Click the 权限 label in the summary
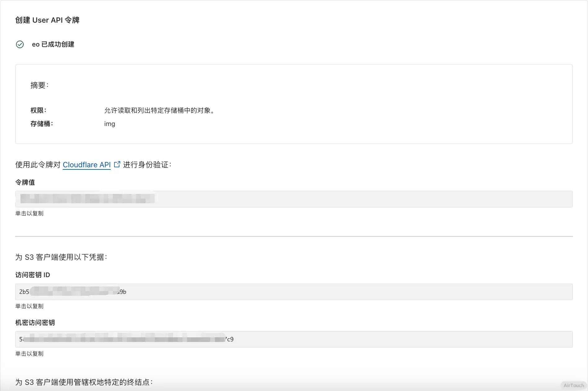 click(x=38, y=110)
